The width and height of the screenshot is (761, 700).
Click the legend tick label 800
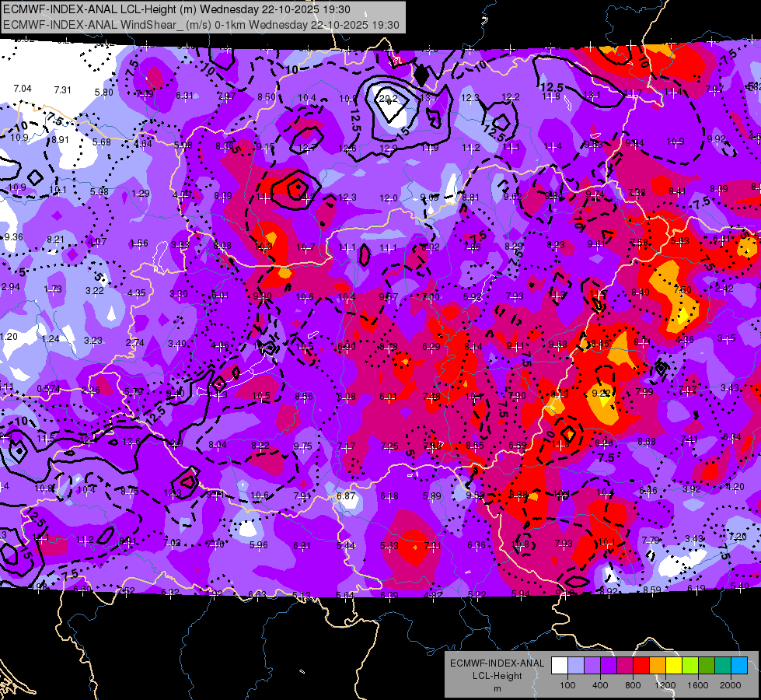click(x=633, y=685)
